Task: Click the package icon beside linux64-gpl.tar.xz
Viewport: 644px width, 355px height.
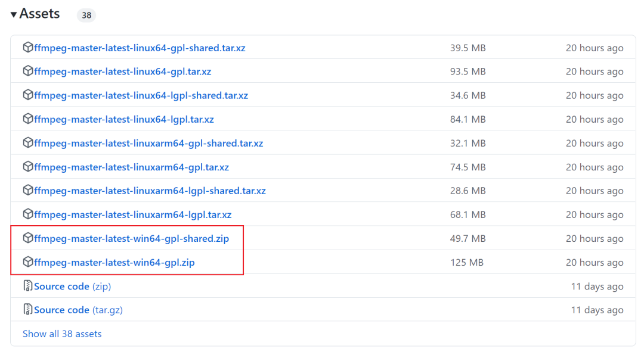Action: tap(27, 71)
